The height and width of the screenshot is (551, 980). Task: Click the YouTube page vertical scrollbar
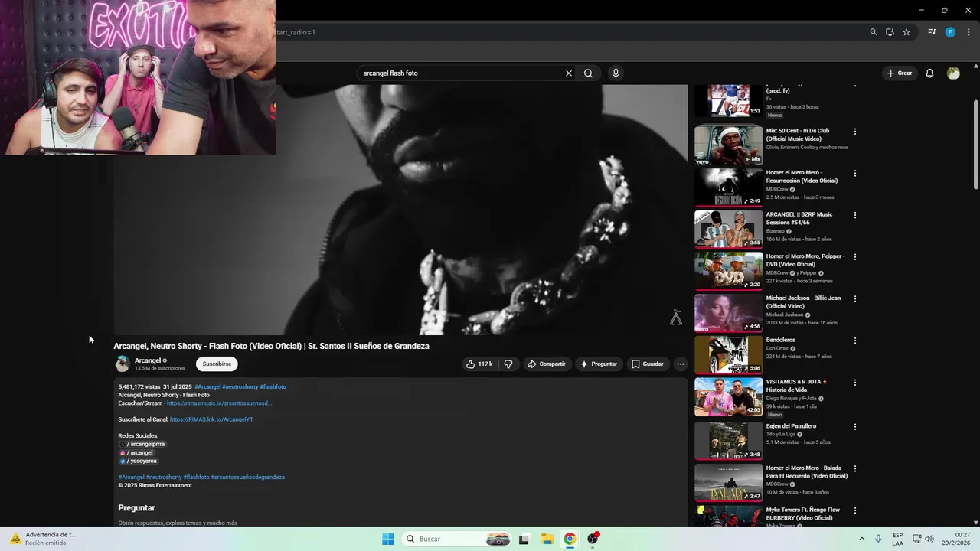coord(976,144)
